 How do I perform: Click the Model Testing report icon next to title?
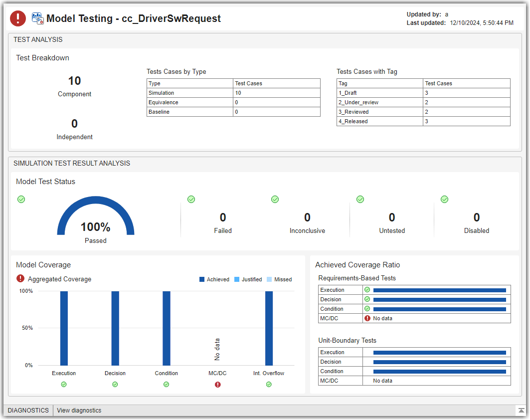(x=37, y=18)
